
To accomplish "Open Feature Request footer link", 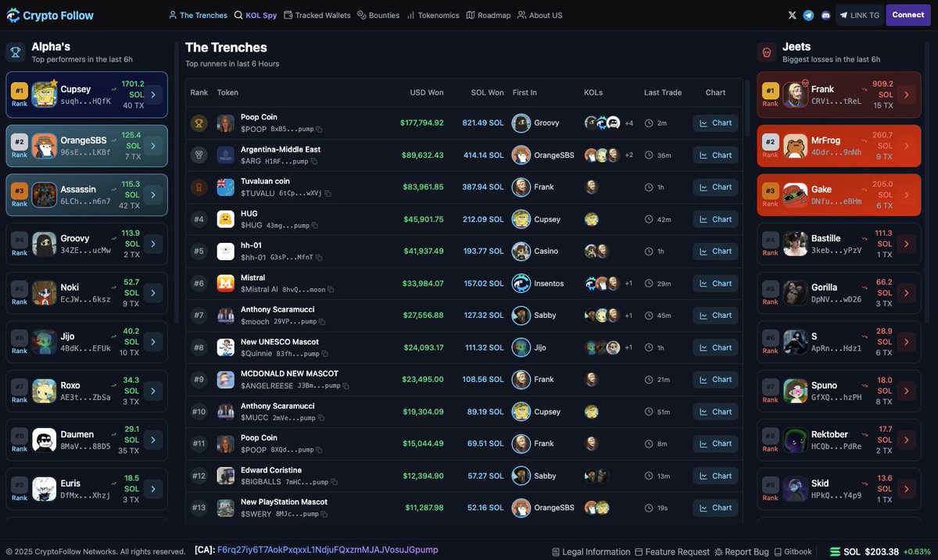I will click(672, 551).
